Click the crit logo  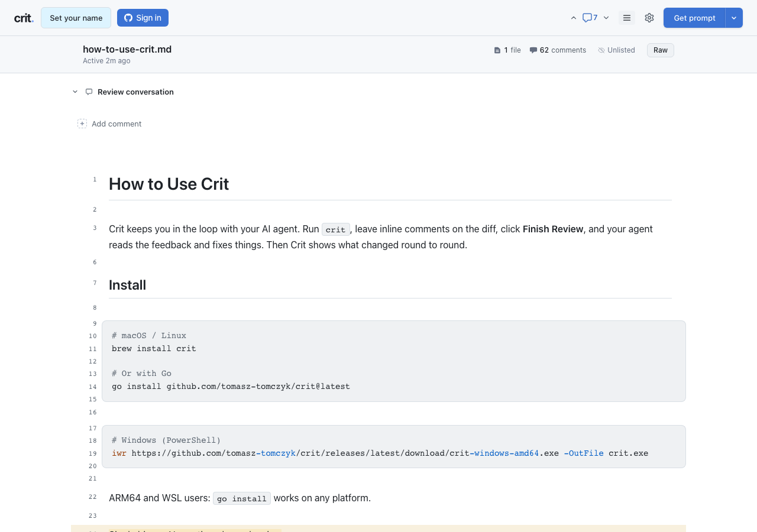tap(24, 18)
